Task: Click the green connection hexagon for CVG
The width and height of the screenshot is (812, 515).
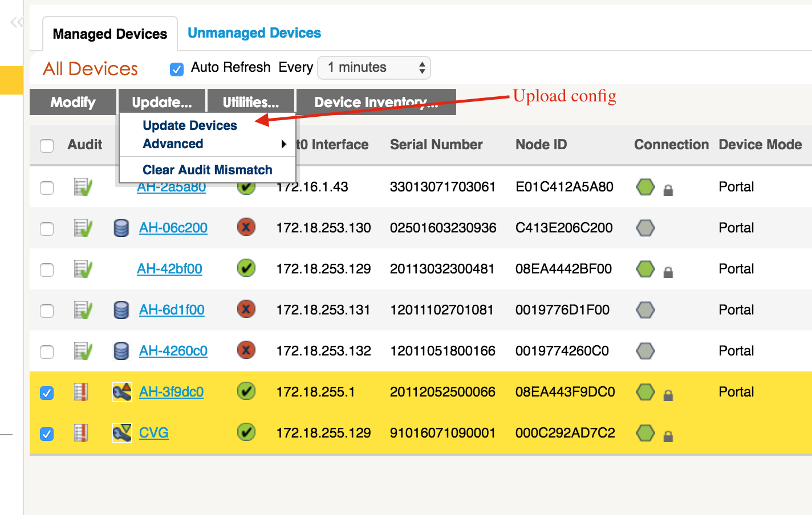Action: coord(645,433)
